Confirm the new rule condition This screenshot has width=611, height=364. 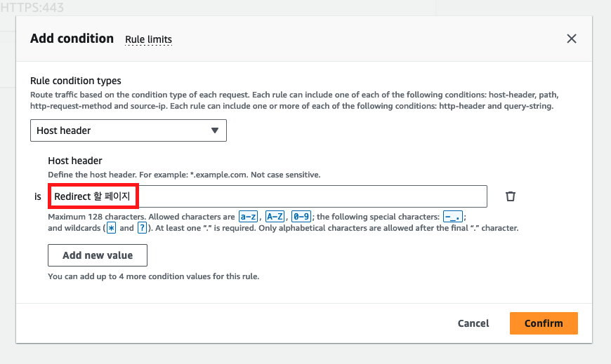pyautogui.click(x=544, y=323)
